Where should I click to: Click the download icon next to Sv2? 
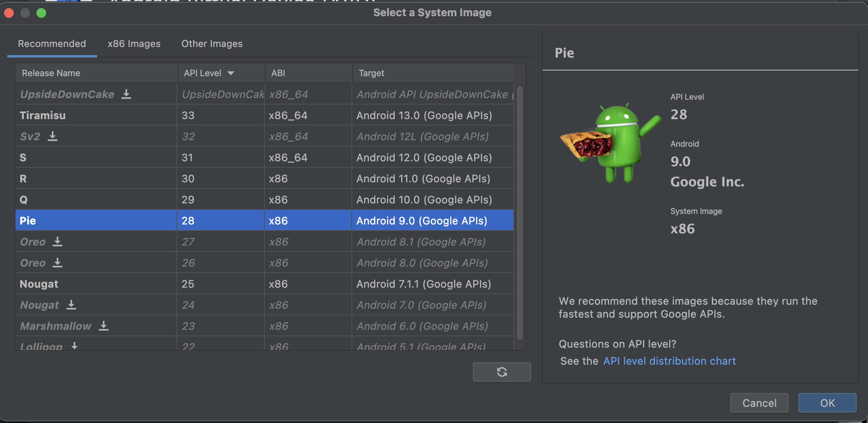coord(52,136)
